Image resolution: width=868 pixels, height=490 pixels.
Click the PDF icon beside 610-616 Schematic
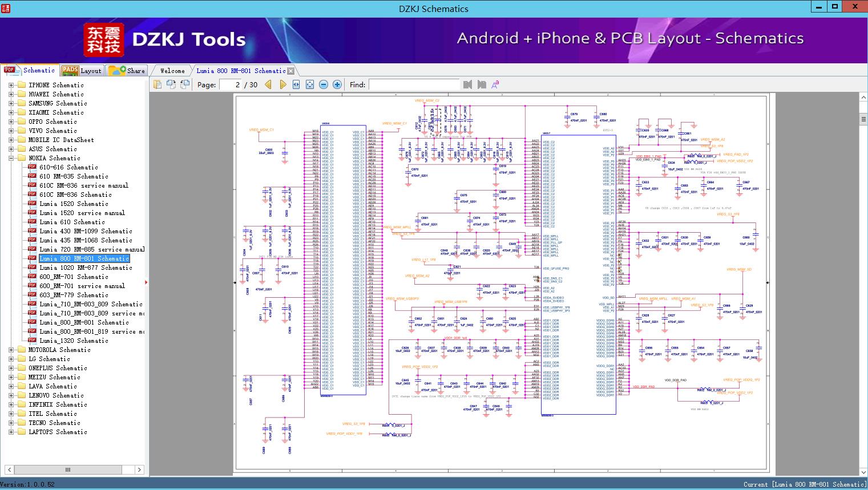[33, 167]
